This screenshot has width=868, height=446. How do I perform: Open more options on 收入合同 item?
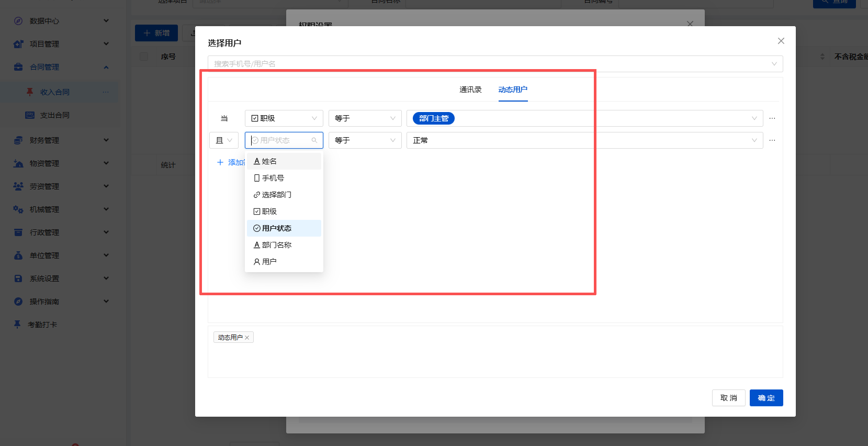pyautogui.click(x=106, y=92)
